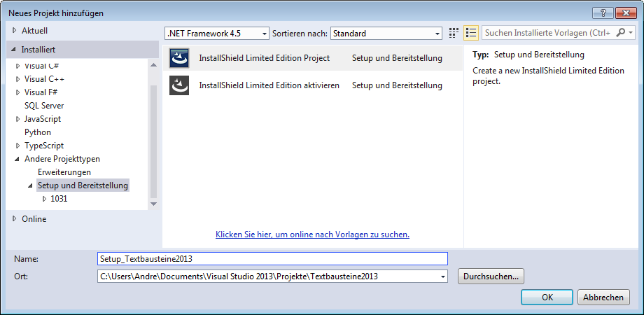Click the Durchsuchen... button
Screen dimensions: 644x315
click(491, 276)
